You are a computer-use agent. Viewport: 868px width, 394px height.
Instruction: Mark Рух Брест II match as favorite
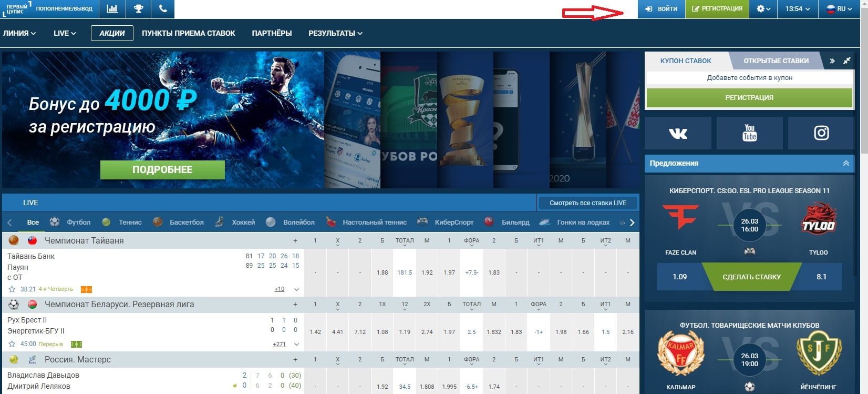coord(12,344)
